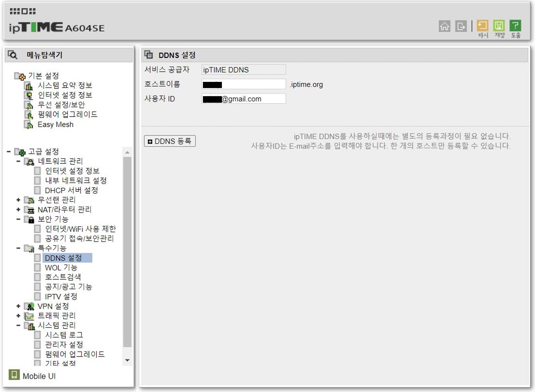
Task: Collapse the 보안 기능 tree node
Action: point(18,219)
